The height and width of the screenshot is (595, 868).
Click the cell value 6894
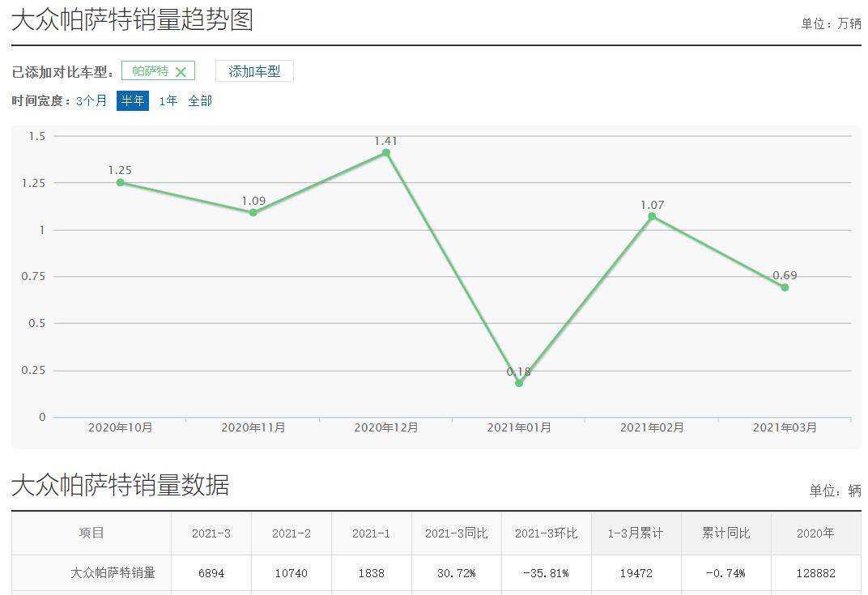211,573
